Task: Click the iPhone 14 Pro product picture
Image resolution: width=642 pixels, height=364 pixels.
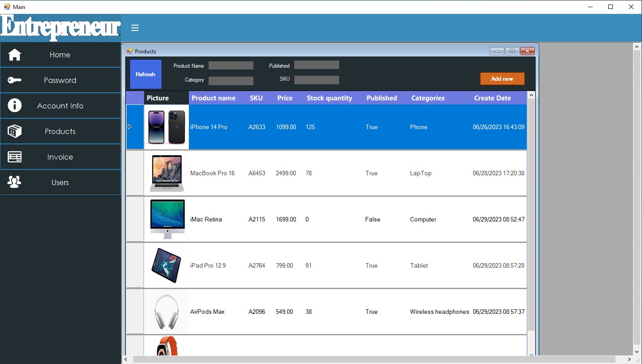Action: (166, 127)
